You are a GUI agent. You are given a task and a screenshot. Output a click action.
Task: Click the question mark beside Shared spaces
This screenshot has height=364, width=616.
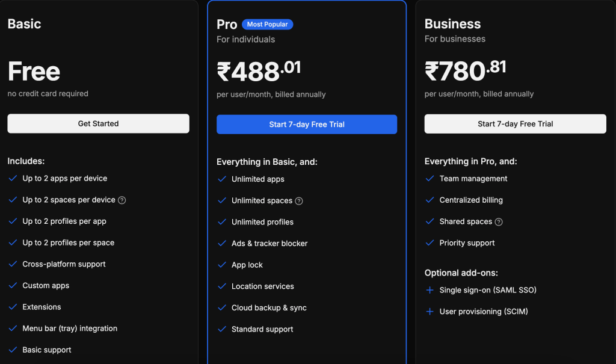tap(499, 221)
